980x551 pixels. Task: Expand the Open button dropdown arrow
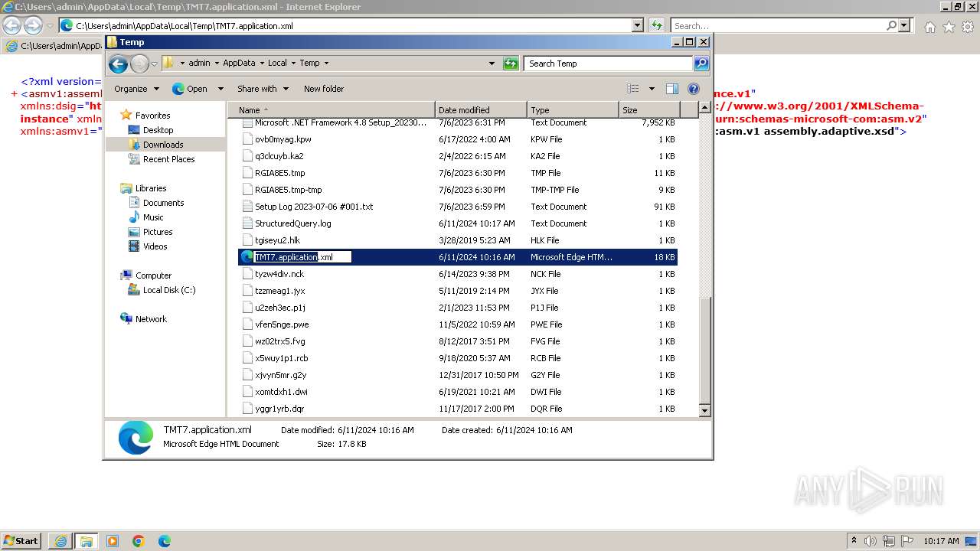click(220, 89)
